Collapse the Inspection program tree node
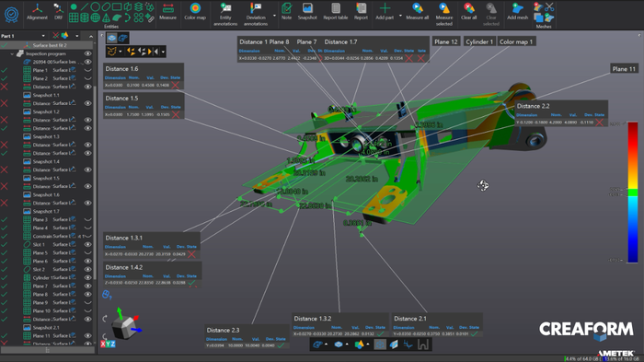The height and width of the screenshot is (362, 644). click(12, 53)
